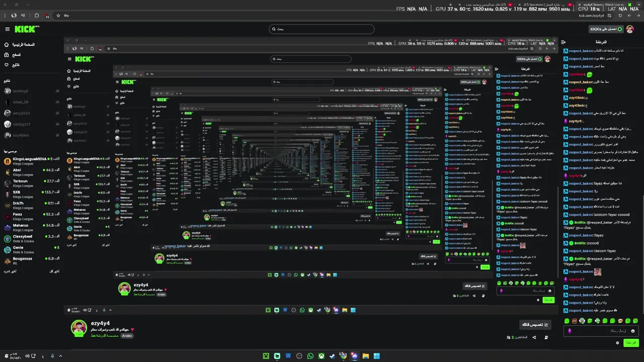Screen dimensions: 644x362
Task: Click the first green emote above chat input
Action: (x=567, y=321)
